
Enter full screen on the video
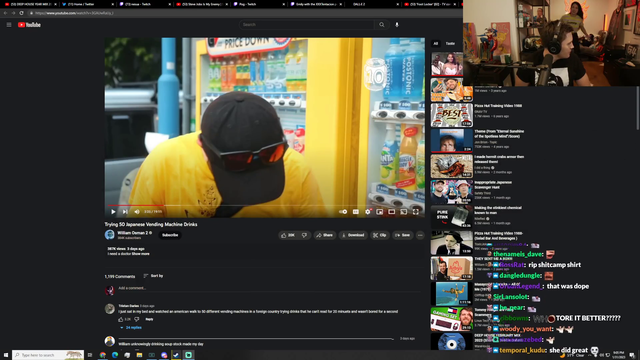point(416,212)
